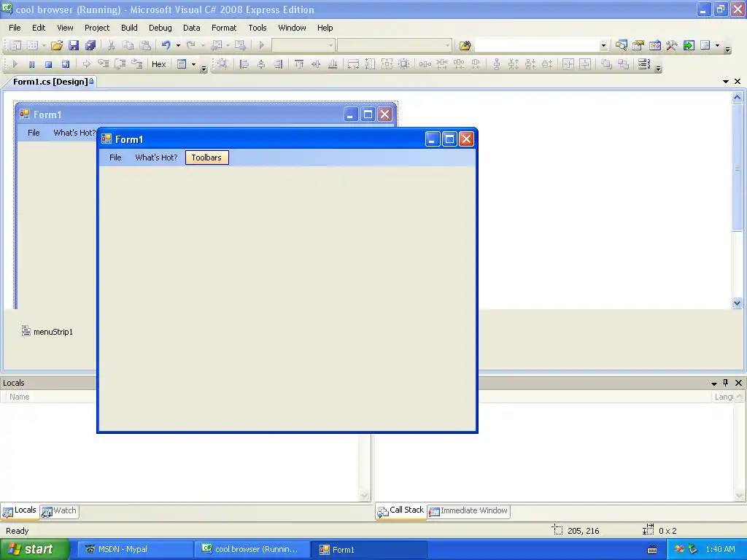This screenshot has width=747, height=560.
Task: Expand the Find combo box dropdown
Action: 603,45
